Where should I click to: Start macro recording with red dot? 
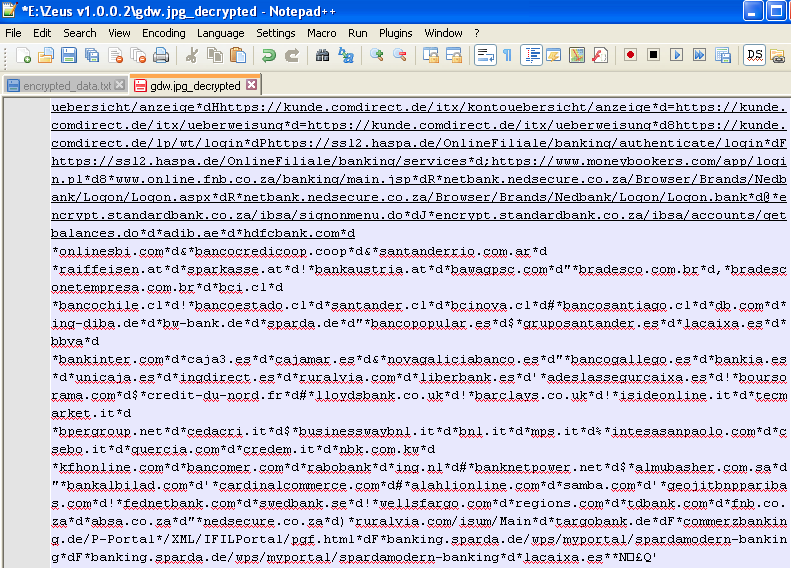coord(630,54)
